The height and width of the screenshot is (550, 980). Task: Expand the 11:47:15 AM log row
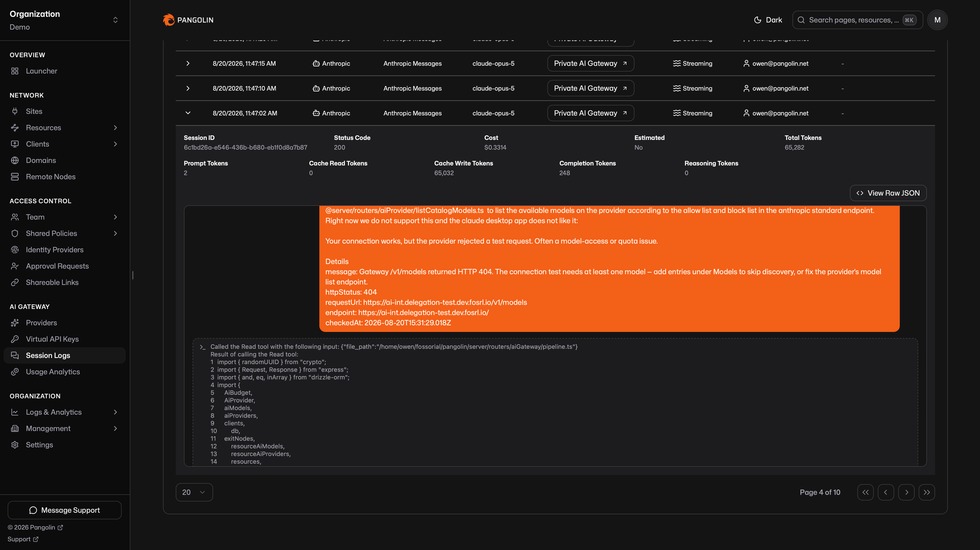tap(188, 64)
